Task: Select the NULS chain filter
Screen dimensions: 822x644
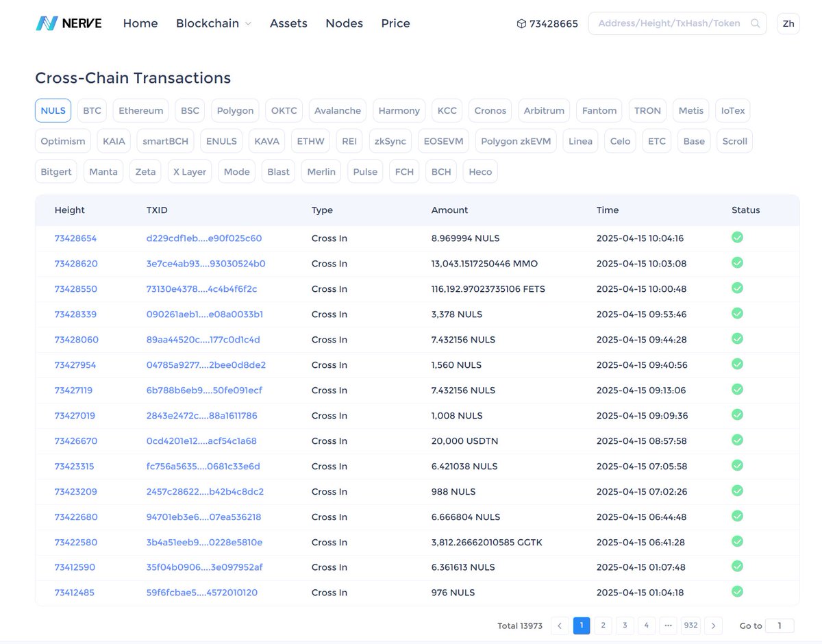Action: [53, 110]
